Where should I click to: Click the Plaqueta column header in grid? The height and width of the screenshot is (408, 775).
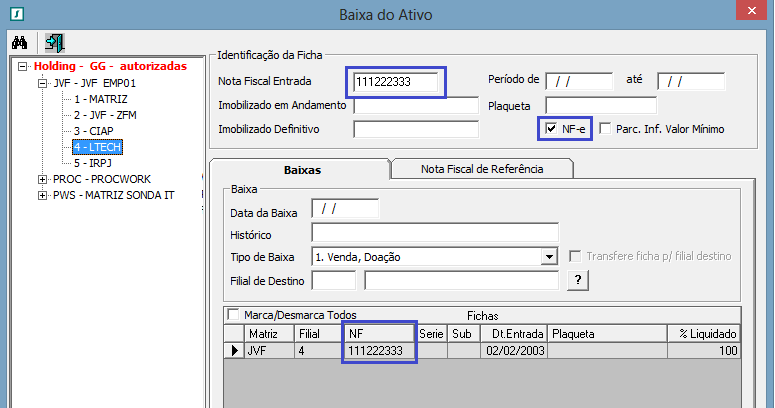[x=607, y=334]
